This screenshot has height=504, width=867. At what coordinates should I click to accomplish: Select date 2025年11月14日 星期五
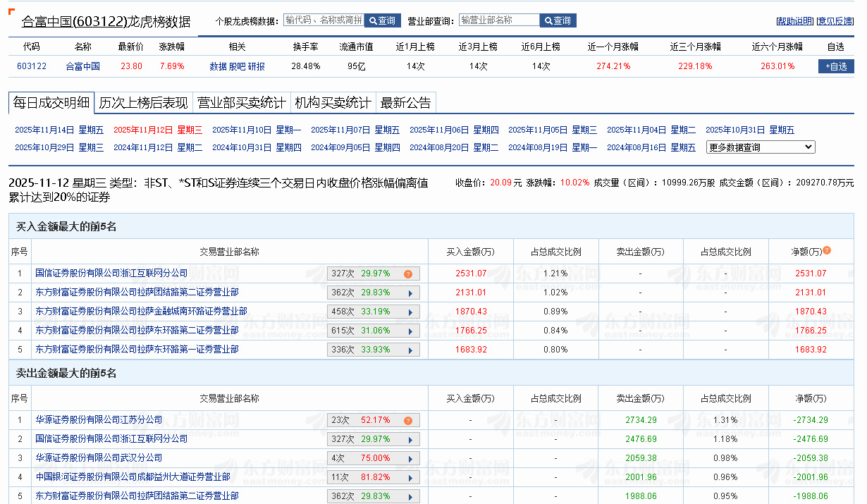(59, 130)
